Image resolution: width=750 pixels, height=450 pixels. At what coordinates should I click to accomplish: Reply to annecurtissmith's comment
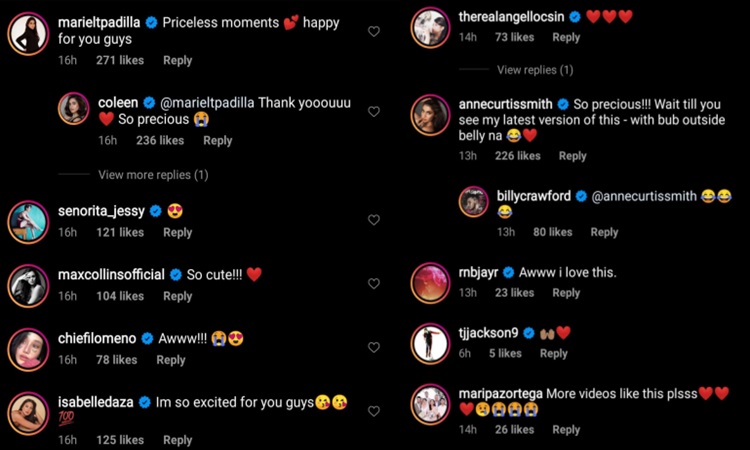[572, 156]
